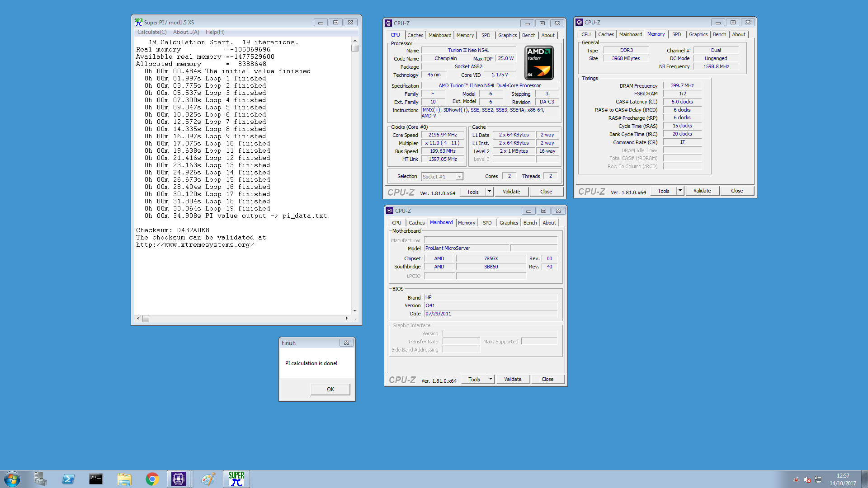Switch to SPD tab in Memory window

676,34
